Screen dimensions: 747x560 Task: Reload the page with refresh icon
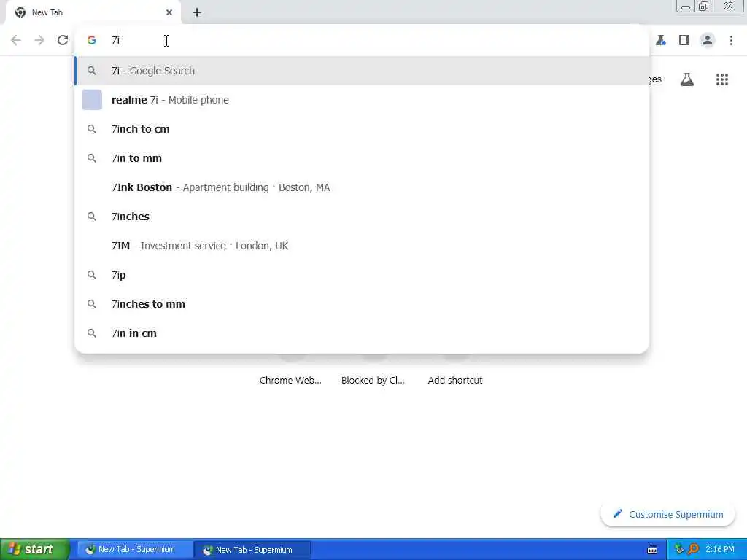(63, 40)
